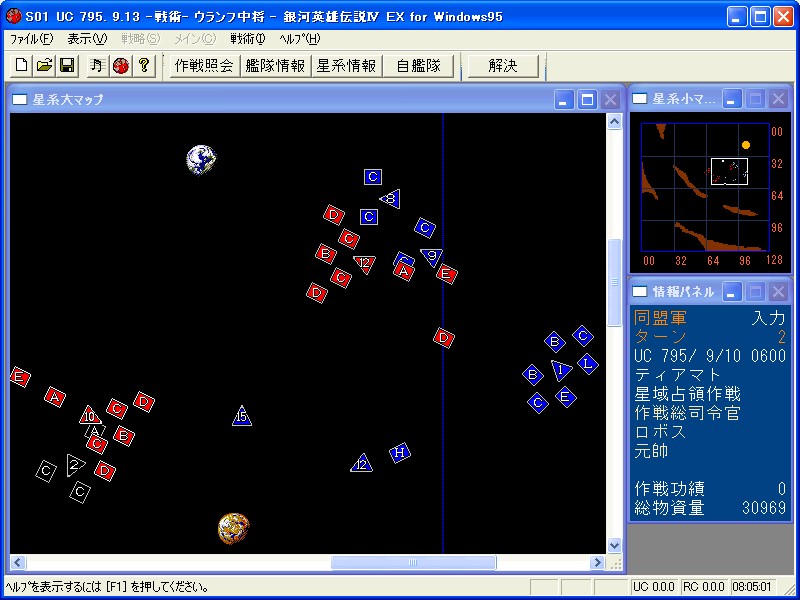Open 星系情報 star system info
800x600 pixels.
(x=346, y=66)
